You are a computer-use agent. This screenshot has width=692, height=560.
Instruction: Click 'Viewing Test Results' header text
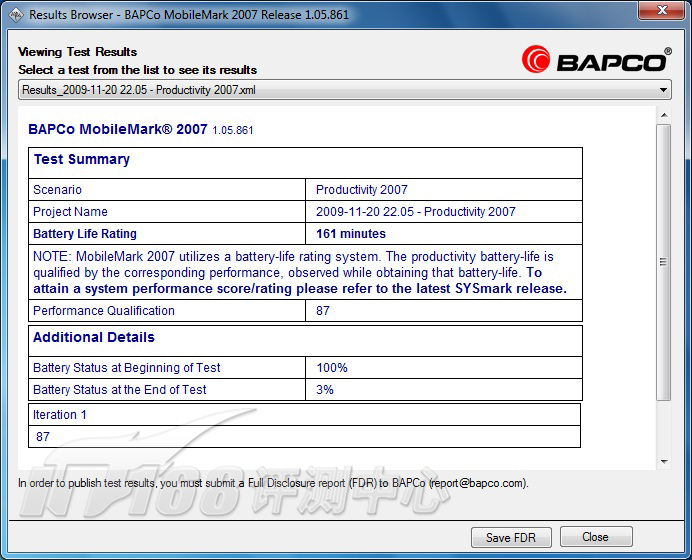pyautogui.click(x=78, y=52)
